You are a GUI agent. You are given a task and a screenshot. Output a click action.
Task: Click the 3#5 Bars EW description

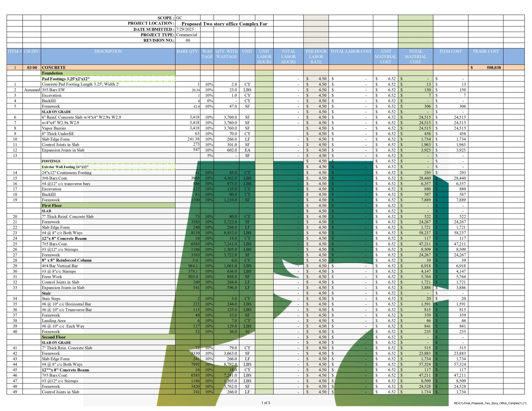coord(53,90)
